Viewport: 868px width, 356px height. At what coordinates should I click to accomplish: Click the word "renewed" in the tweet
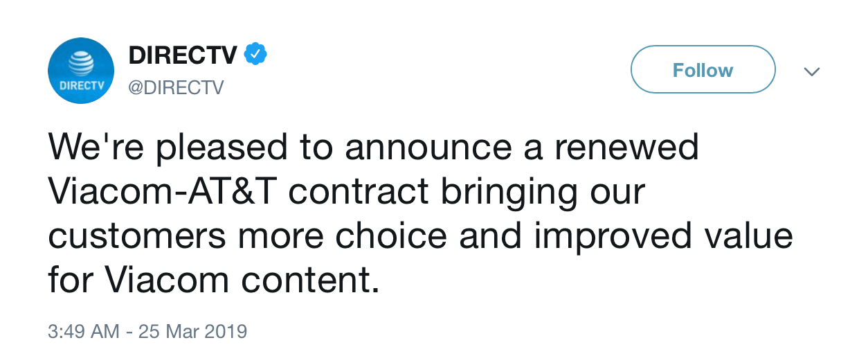[x=631, y=147]
